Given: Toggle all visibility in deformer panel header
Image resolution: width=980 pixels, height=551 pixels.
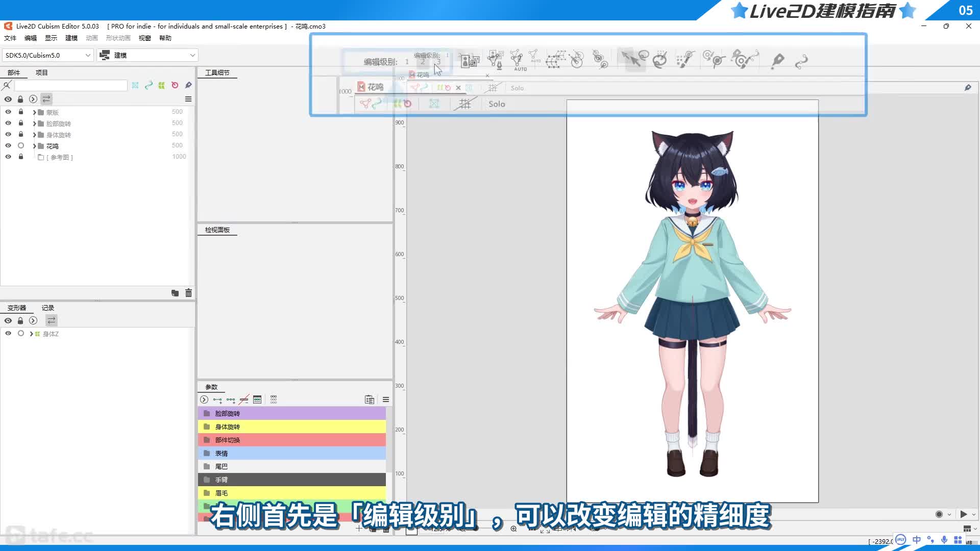Looking at the screenshot, I should click(8, 320).
